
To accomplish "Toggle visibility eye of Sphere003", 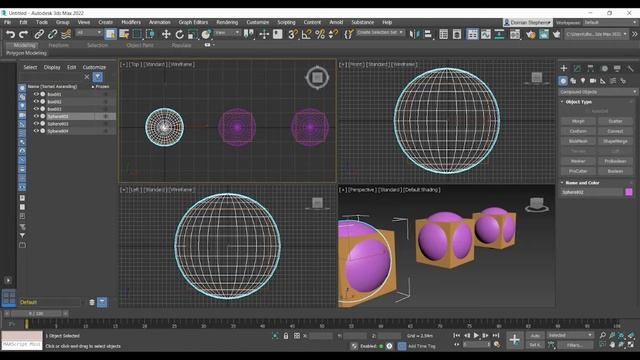I will tap(36, 124).
